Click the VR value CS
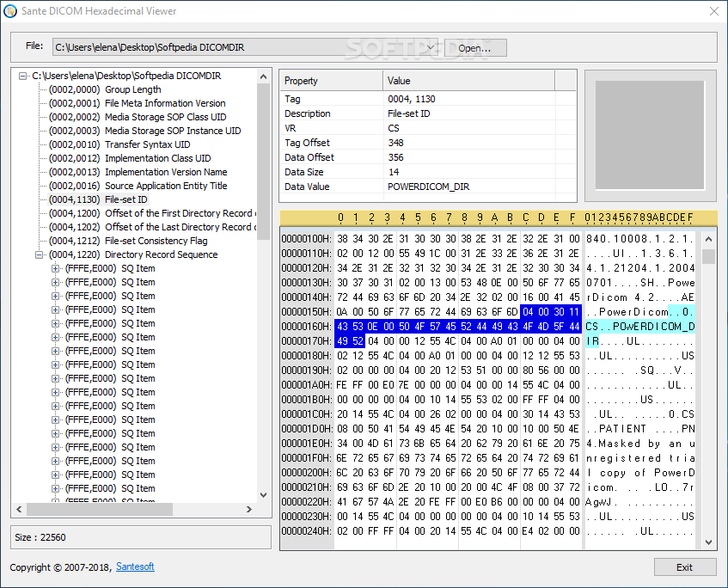 click(394, 128)
